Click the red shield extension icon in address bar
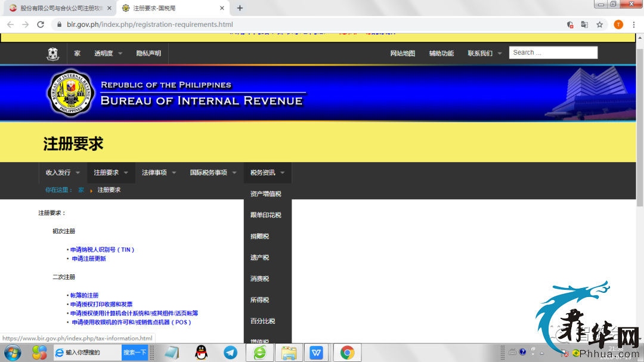The image size is (644, 362). 570,24
